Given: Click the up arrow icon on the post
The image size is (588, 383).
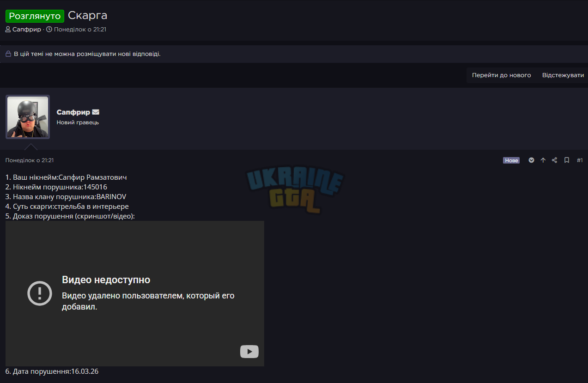Looking at the screenshot, I should [543, 160].
